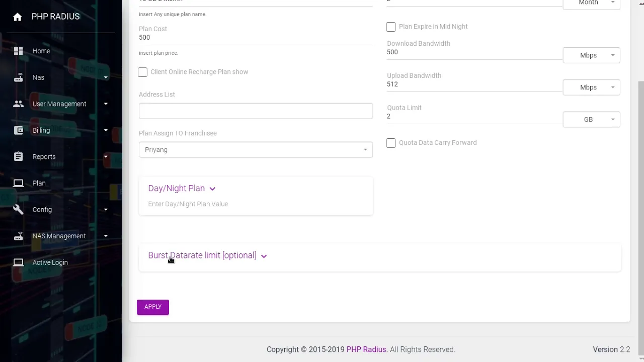Expand the User Management submenu arrow
Screen dimensions: 644x362
tap(106, 104)
